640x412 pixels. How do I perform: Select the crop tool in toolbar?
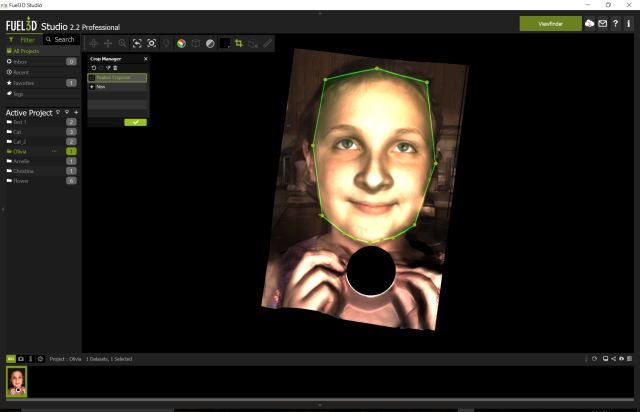click(239, 43)
